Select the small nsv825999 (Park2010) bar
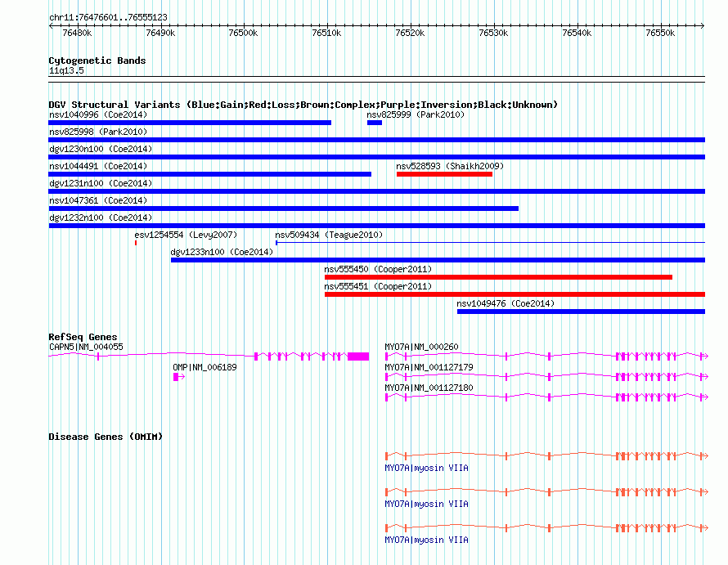The width and height of the screenshot is (728, 565). (374, 123)
